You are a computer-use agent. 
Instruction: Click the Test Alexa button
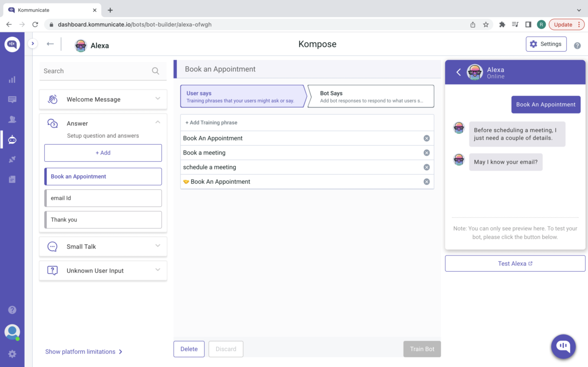click(515, 263)
